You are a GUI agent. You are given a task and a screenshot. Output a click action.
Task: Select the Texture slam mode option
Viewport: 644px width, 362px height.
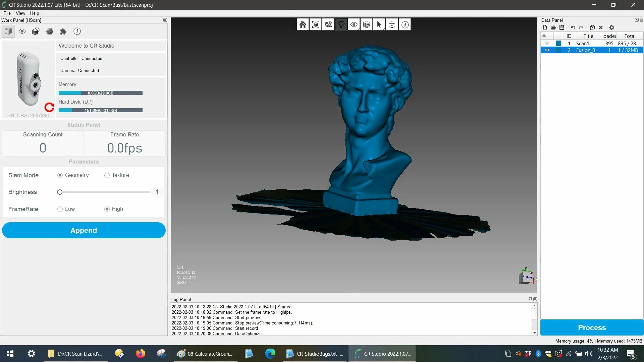[x=107, y=175]
